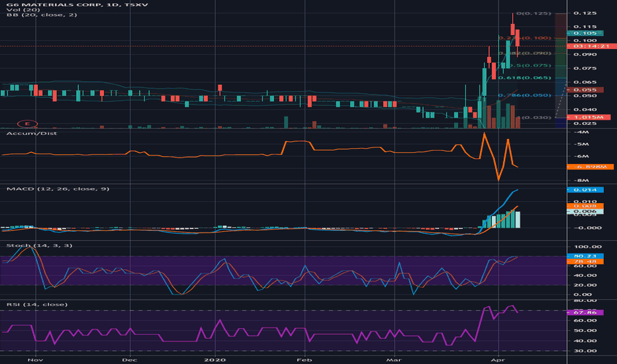Click the -6M tick on the Accum/Dist axis
This screenshot has height=364, width=617.
[x=581, y=156]
